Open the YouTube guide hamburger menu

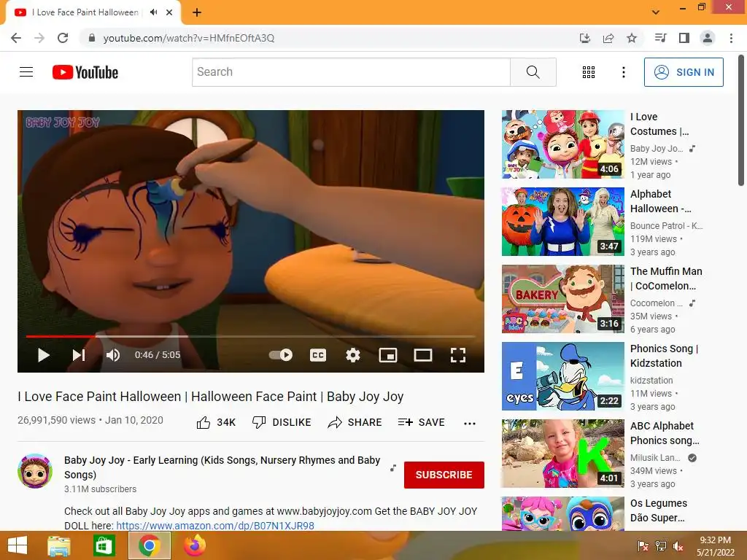click(26, 72)
